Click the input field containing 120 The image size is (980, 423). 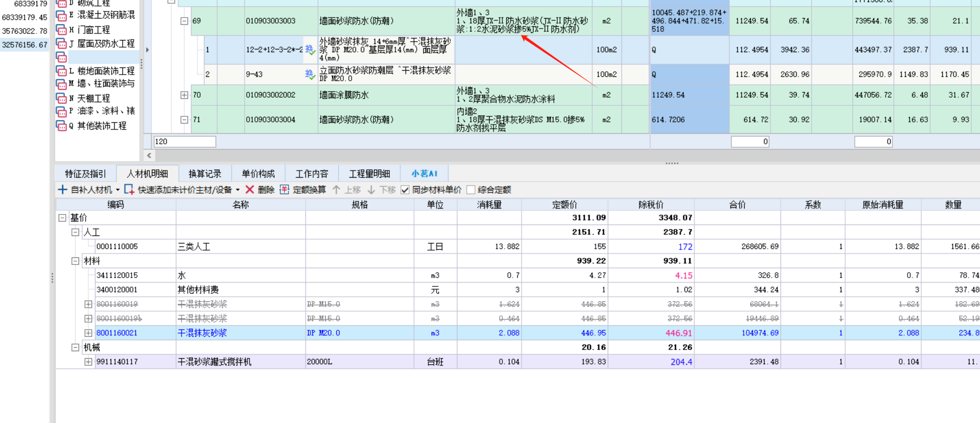click(x=185, y=142)
